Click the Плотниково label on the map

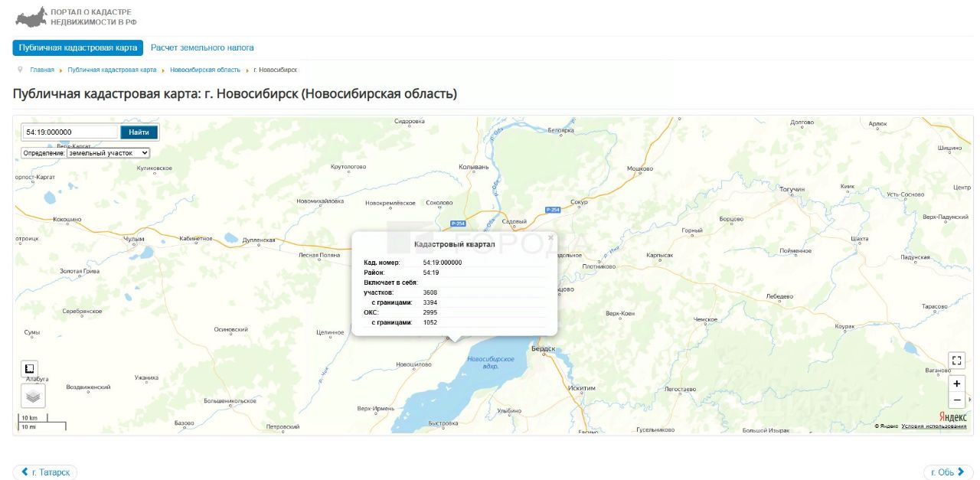599,266
